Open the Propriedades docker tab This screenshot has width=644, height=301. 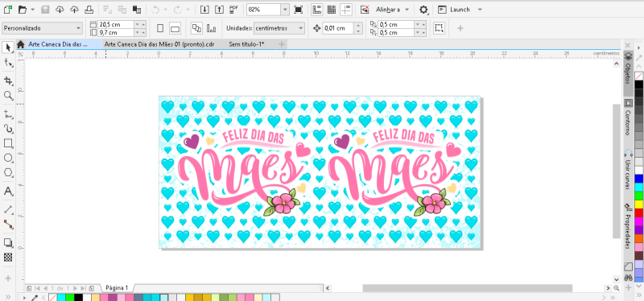(x=628, y=227)
